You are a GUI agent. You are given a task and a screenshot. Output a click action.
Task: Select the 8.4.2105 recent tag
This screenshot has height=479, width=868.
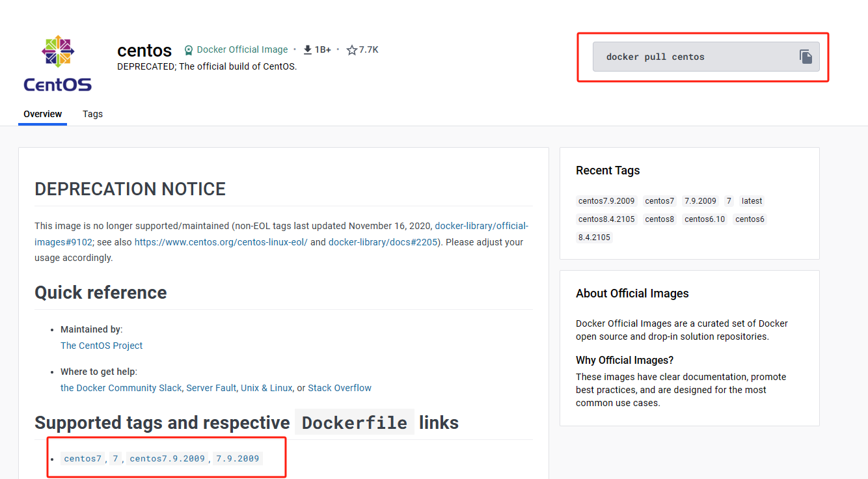[594, 238]
